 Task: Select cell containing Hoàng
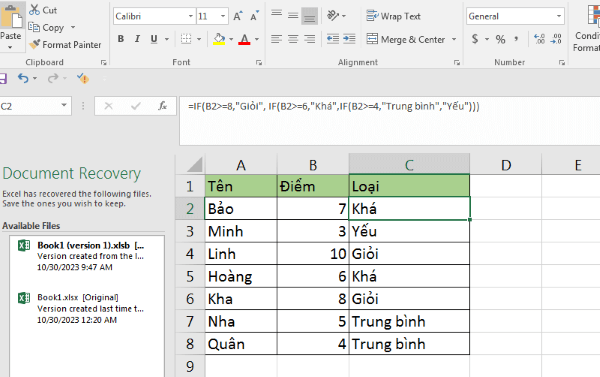tap(241, 276)
